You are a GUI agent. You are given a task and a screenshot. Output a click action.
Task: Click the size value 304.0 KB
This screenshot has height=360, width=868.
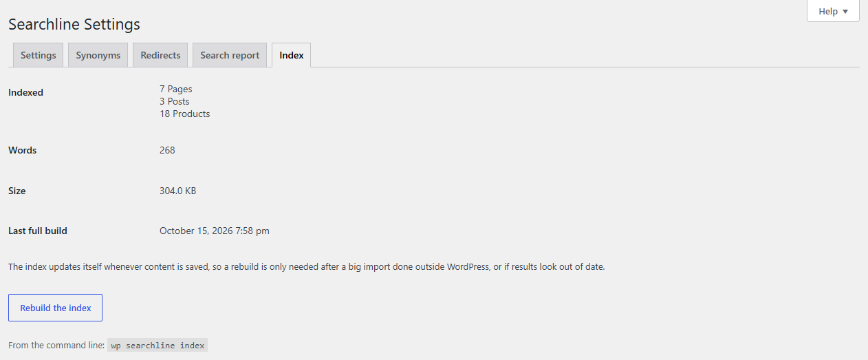tap(177, 191)
